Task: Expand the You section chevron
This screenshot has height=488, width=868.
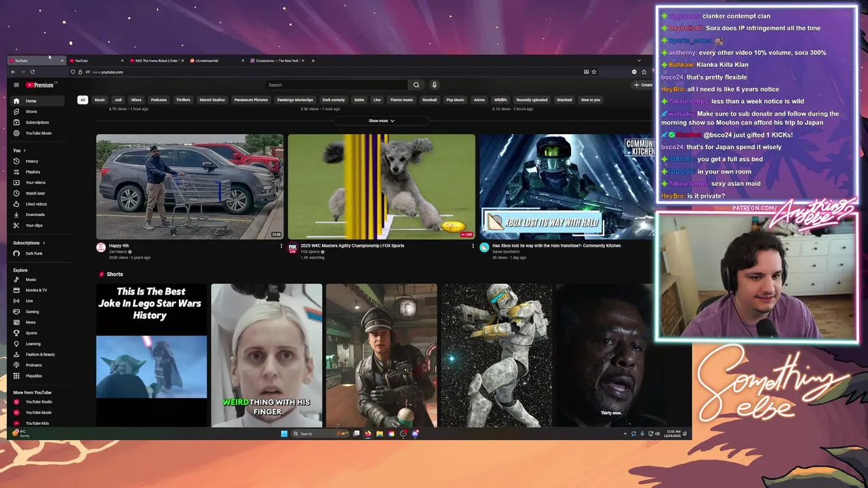Action: point(25,150)
